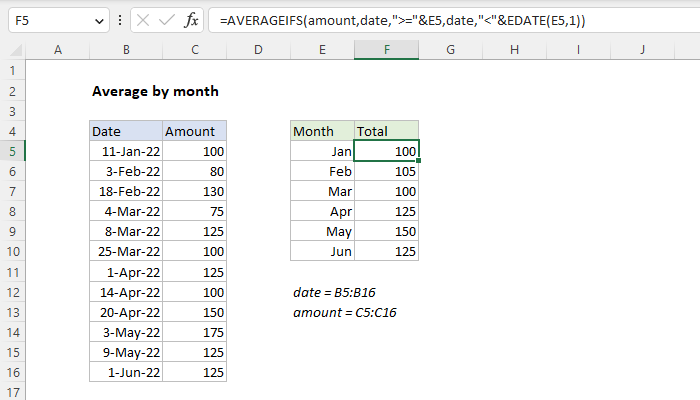Click the Month header cell
Screen dimensions: 700x400
coord(322,131)
